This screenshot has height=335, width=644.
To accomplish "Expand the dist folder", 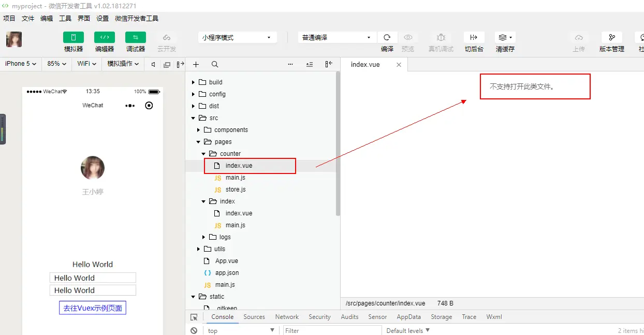I will 194,106.
